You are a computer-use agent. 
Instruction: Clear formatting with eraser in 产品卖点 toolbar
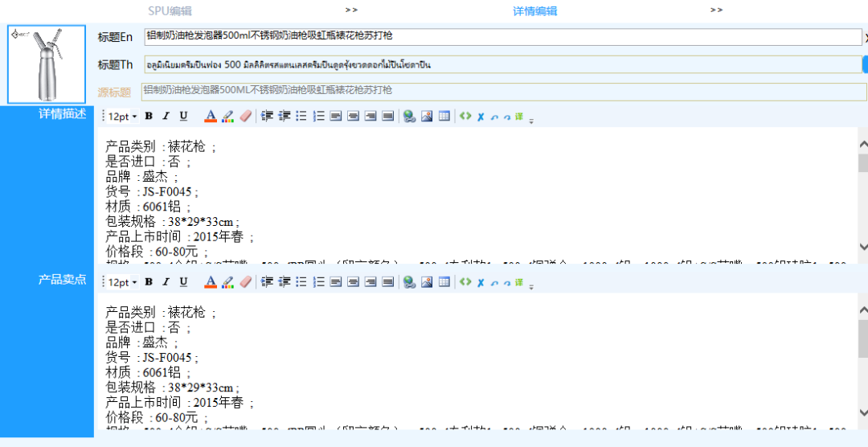[x=245, y=282]
